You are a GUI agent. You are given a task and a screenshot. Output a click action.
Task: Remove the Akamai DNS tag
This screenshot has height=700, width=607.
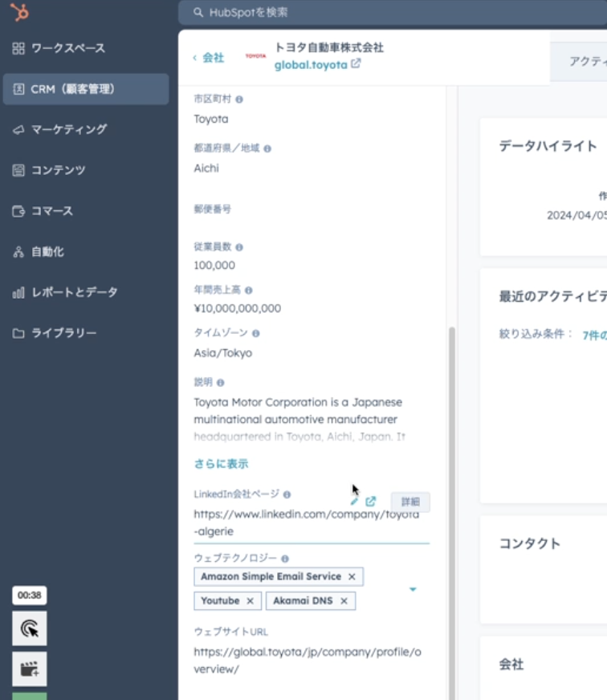(344, 601)
